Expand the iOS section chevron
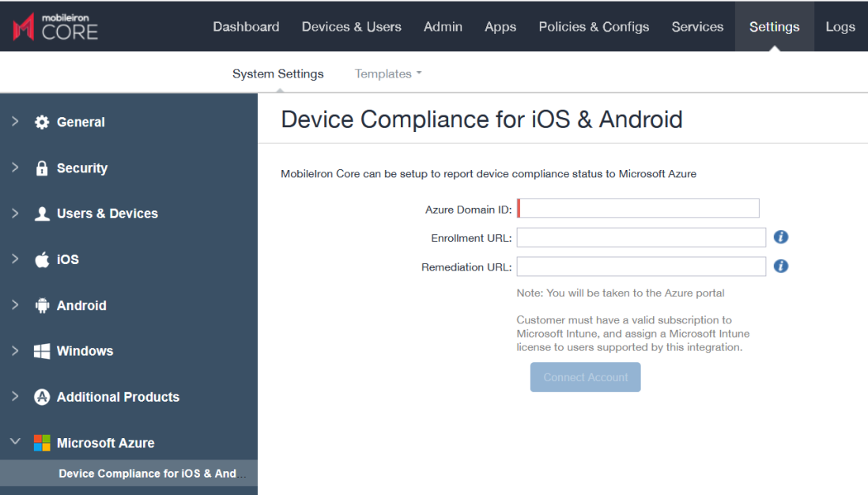This screenshot has width=868, height=495. click(15, 259)
